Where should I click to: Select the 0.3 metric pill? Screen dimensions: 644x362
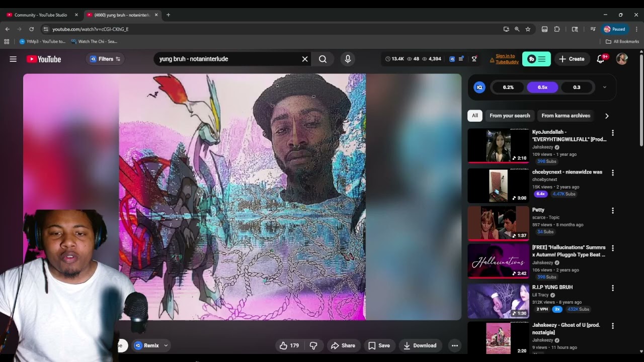[x=577, y=87]
